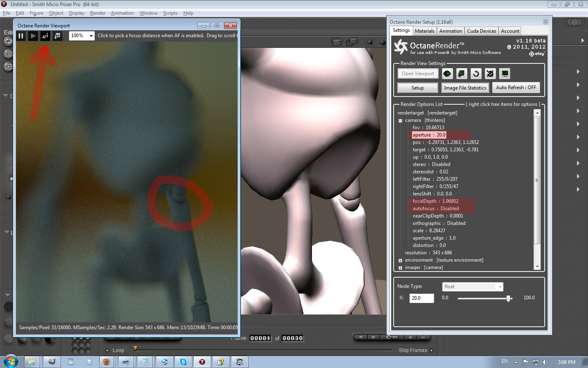Open Skype from the taskbar
Screen dimensions: 588x368
click(183, 362)
